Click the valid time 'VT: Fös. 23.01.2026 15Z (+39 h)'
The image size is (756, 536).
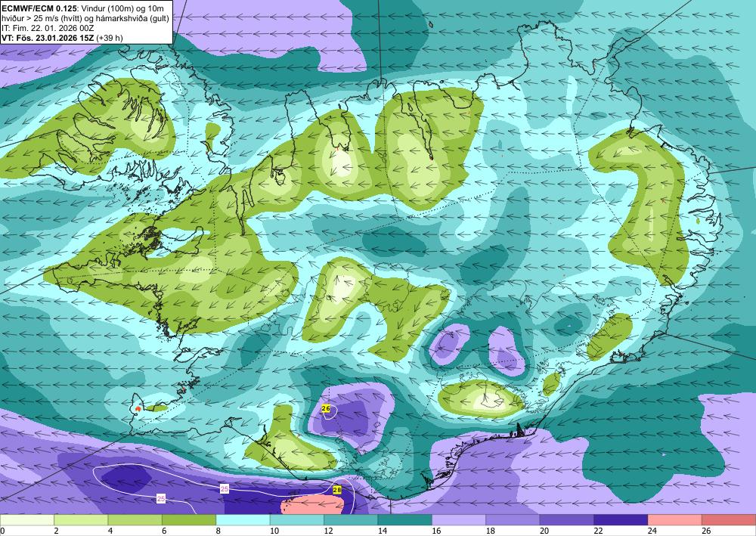pos(62,38)
